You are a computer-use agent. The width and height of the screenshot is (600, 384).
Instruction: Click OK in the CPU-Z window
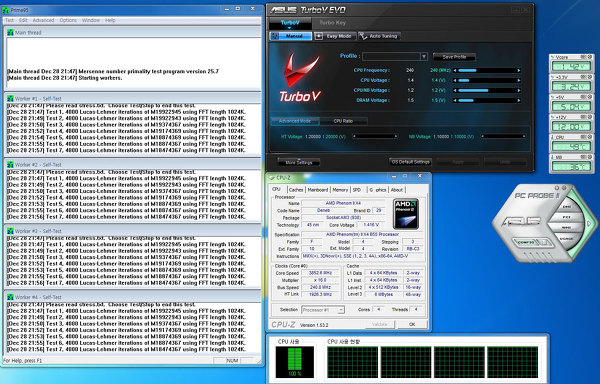(412, 324)
